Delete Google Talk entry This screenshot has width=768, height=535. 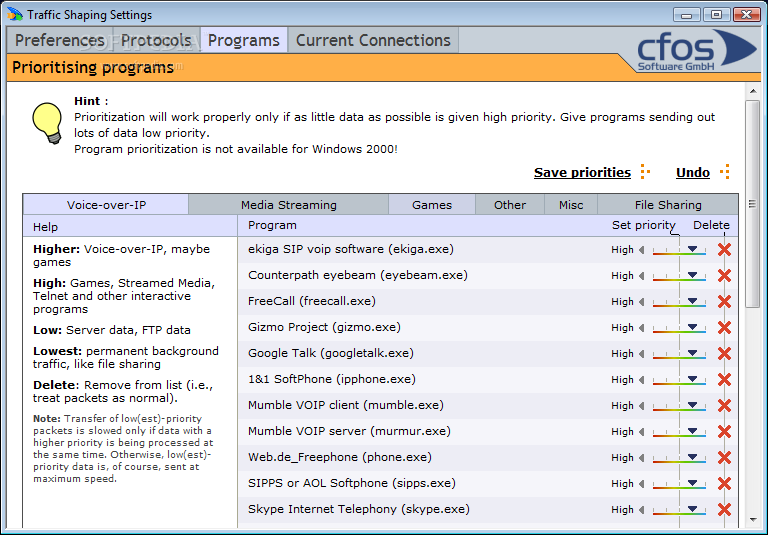click(x=724, y=354)
